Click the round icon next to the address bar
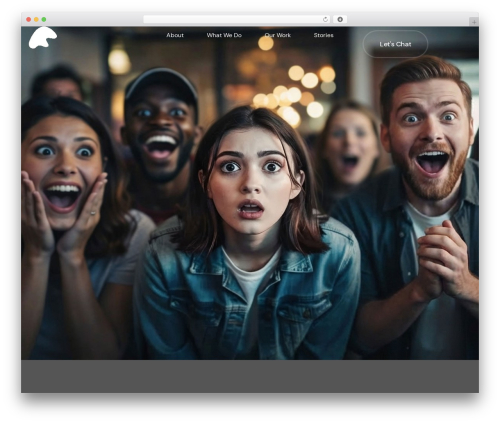This screenshot has width=500, height=423. tap(340, 19)
